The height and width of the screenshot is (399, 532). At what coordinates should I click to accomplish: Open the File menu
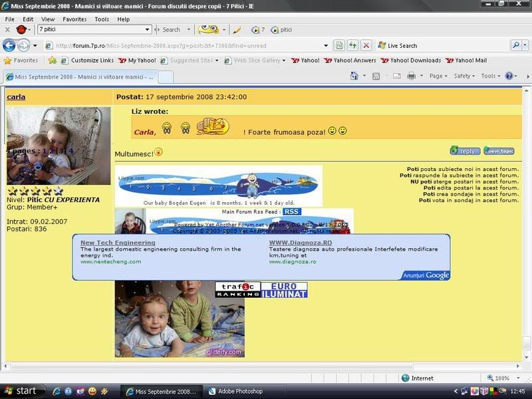9,19
